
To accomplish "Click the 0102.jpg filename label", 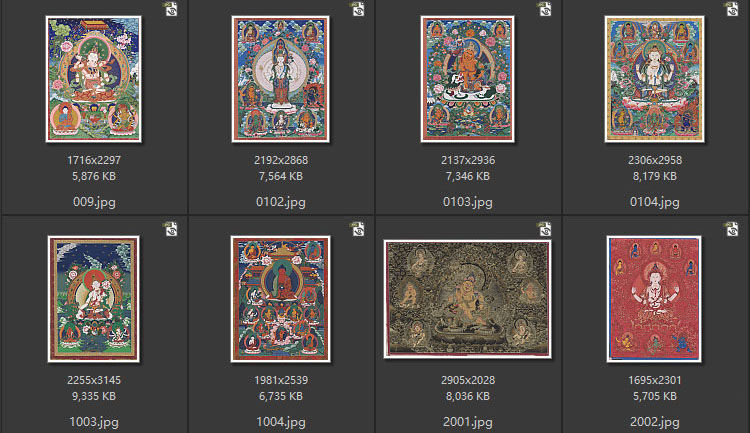I will pos(281,202).
